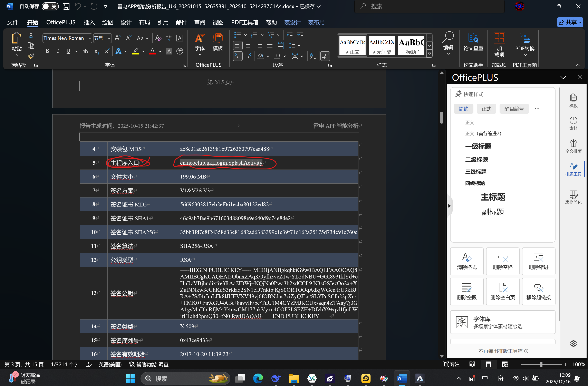Click the 清除格式 tool

pyautogui.click(x=466, y=261)
